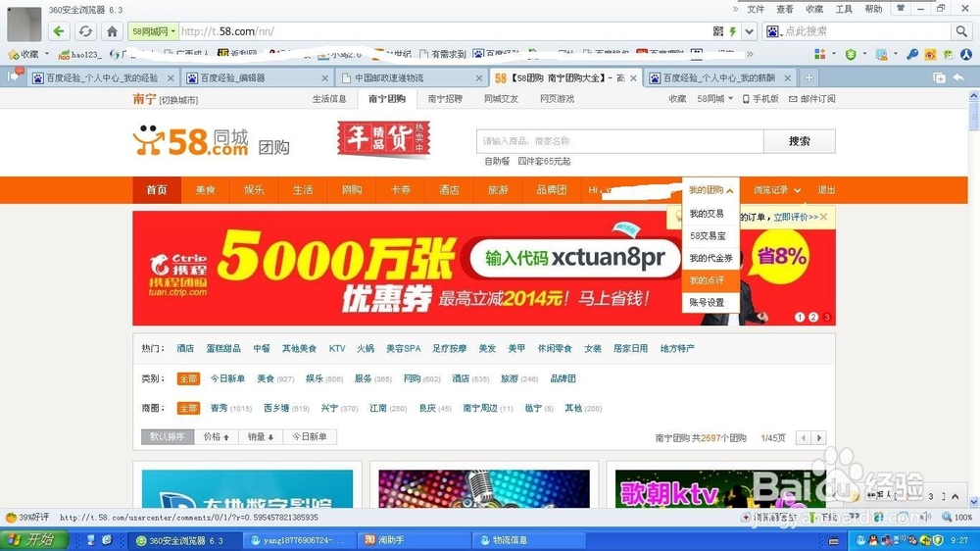Open the 淘助手 taskbar item

pyautogui.click(x=414, y=540)
